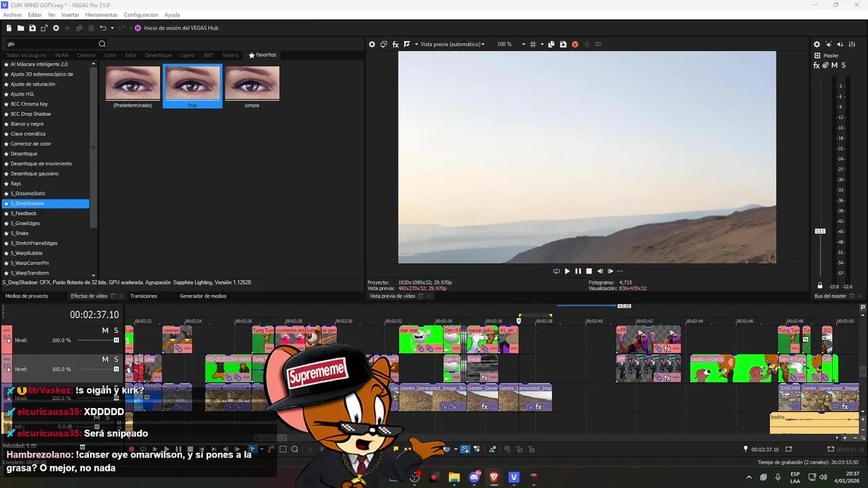Image resolution: width=868 pixels, height=488 pixels.
Task: Open Master bus audio properties gear
Action: click(x=817, y=44)
